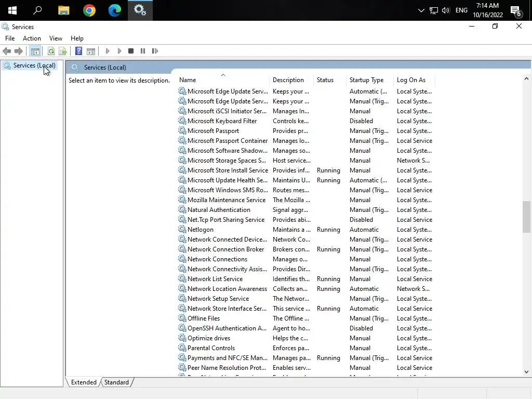Select the Mozilla Maintenance Service row

coord(306,200)
